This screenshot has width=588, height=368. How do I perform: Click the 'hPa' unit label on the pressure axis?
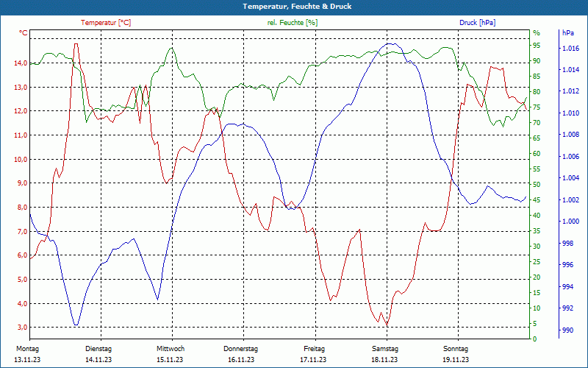coord(567,33)
